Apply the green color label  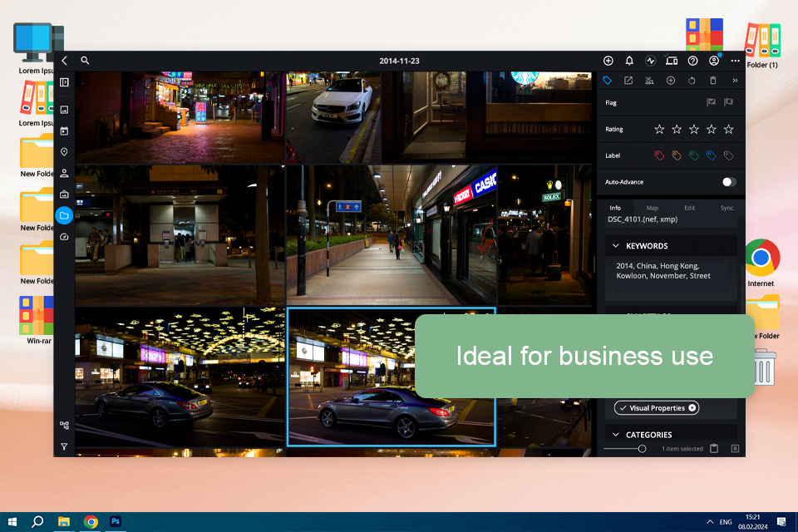[x=693, y=155]
